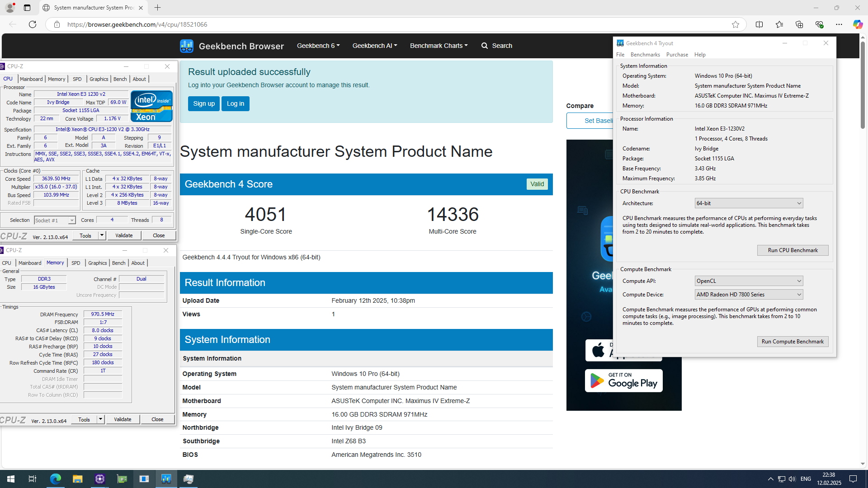This screenshot has height=488, width=868.
Task: Open the File menu in Geekbench 4 Tryout
Action: (x=620, y=55)
